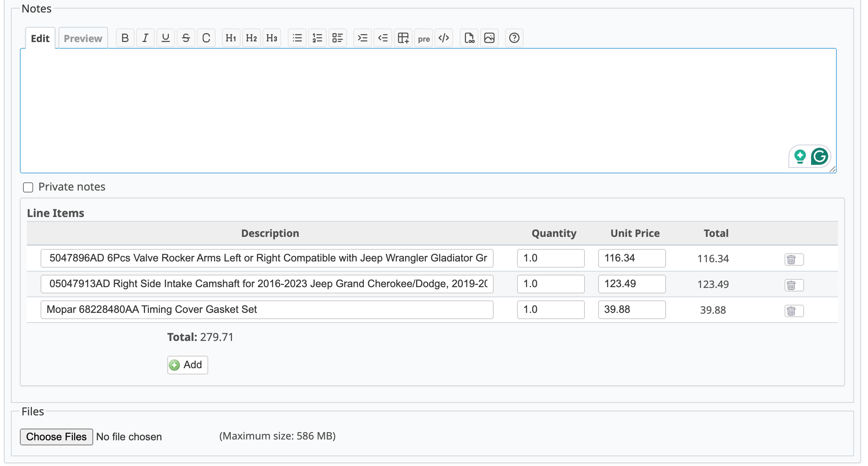Add a new line item
Screen dimensions: 868x466
click(x=187, y=365)
